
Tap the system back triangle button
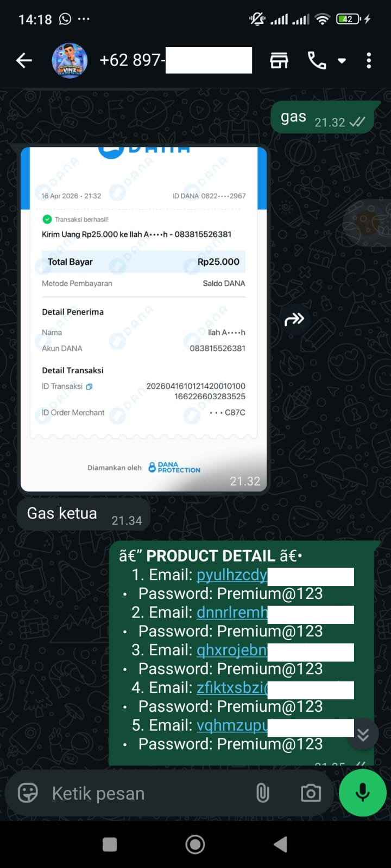(x=280, y=844)
